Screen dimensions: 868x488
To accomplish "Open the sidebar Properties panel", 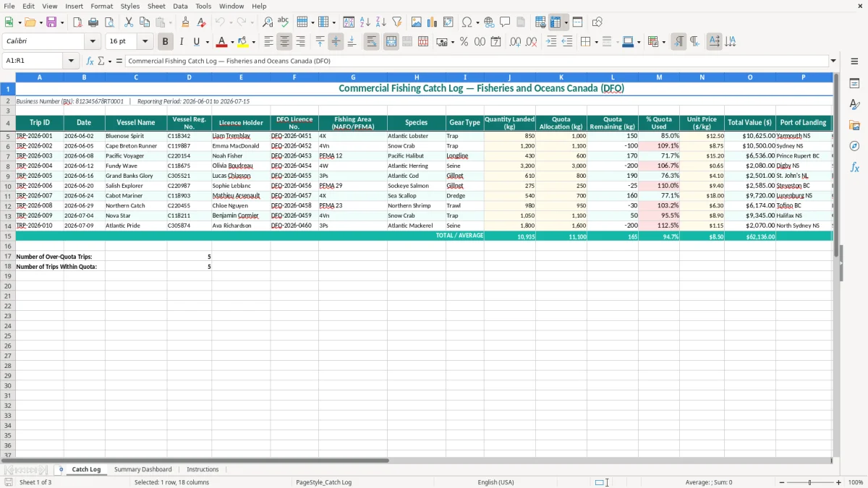I will click(x=854, y=83).
